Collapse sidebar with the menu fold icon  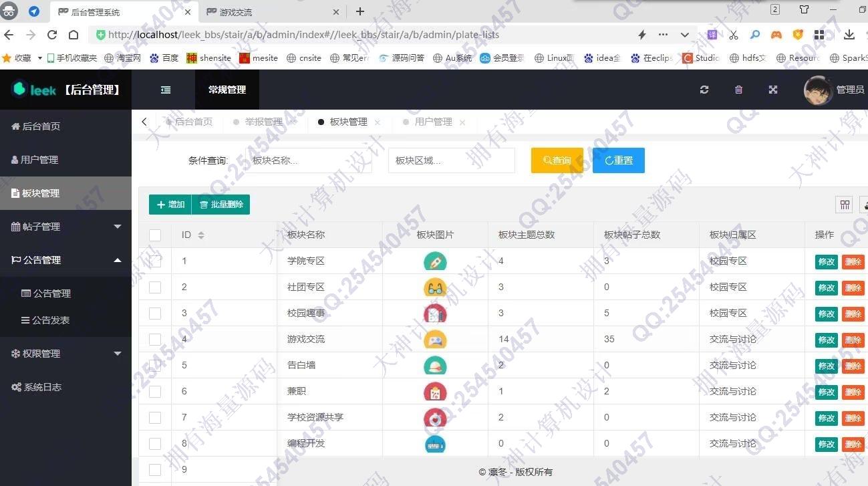[x=166, y=90]
